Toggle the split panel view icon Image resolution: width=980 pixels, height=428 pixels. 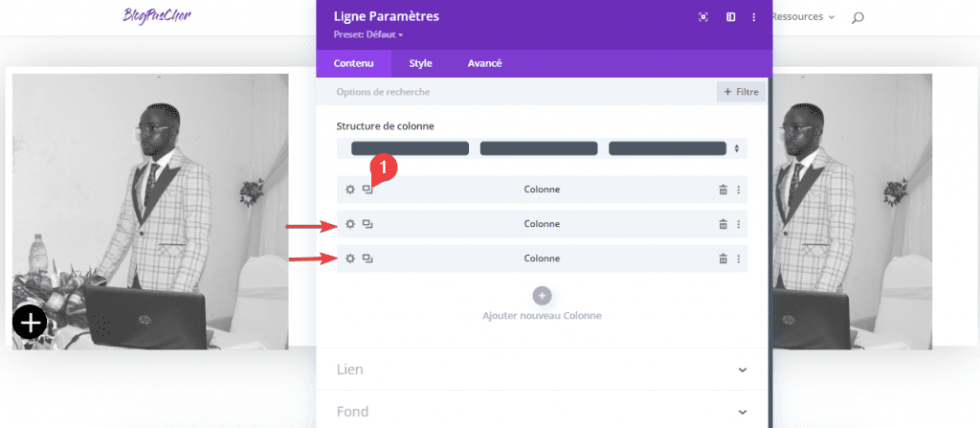[730, 17]
